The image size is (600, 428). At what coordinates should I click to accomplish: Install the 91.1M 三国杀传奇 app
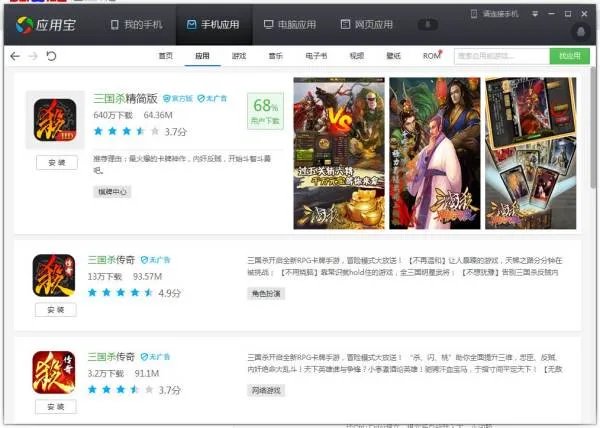pos(55,407)
